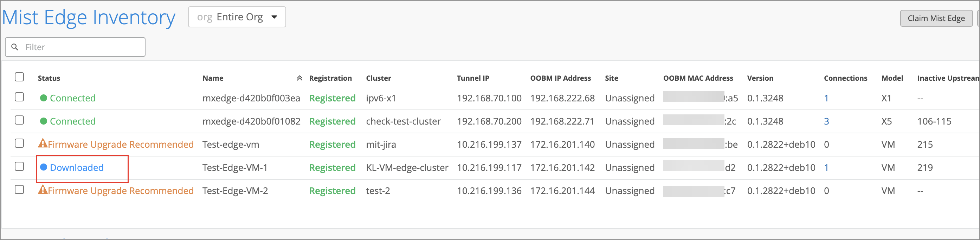
Task: Open connections link 3 for mxedge-d420b0f01082
Action: [x=826, y=121]
